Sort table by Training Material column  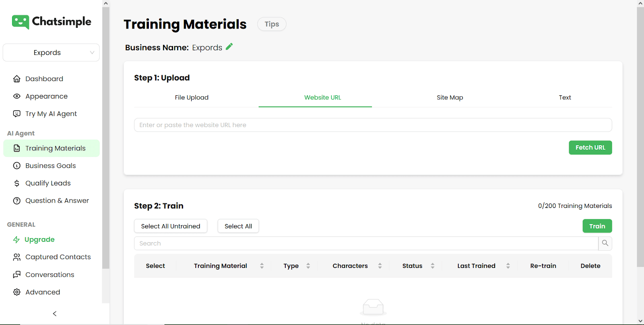(262, 266)
